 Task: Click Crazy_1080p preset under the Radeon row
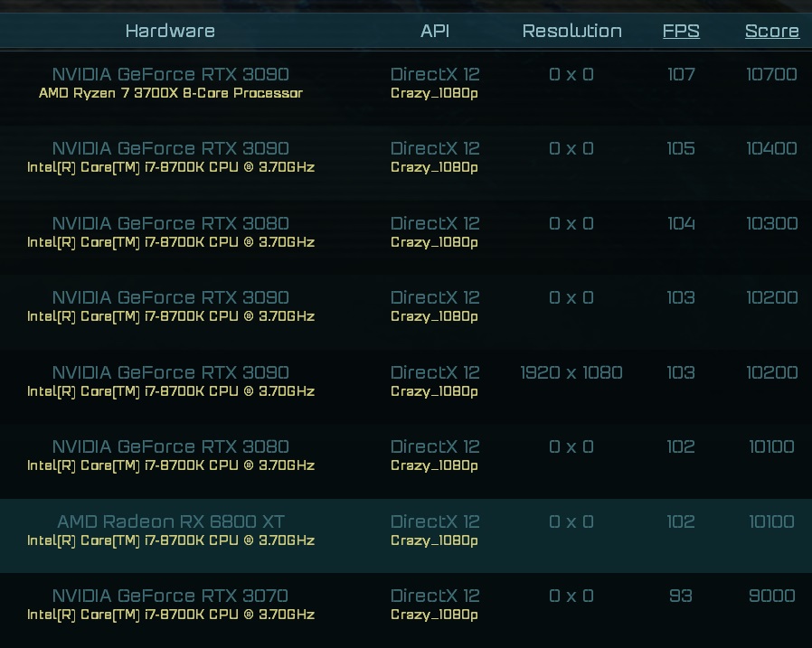(435, 540)
